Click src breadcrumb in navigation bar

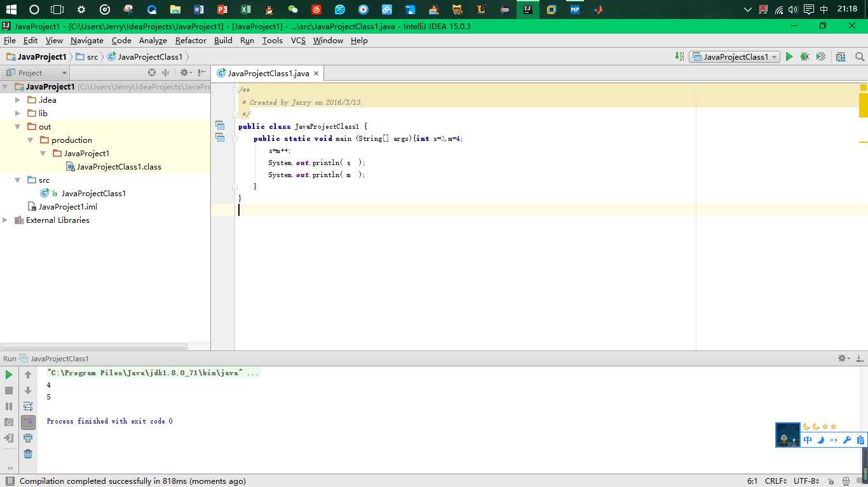click(x=87, y=57)
